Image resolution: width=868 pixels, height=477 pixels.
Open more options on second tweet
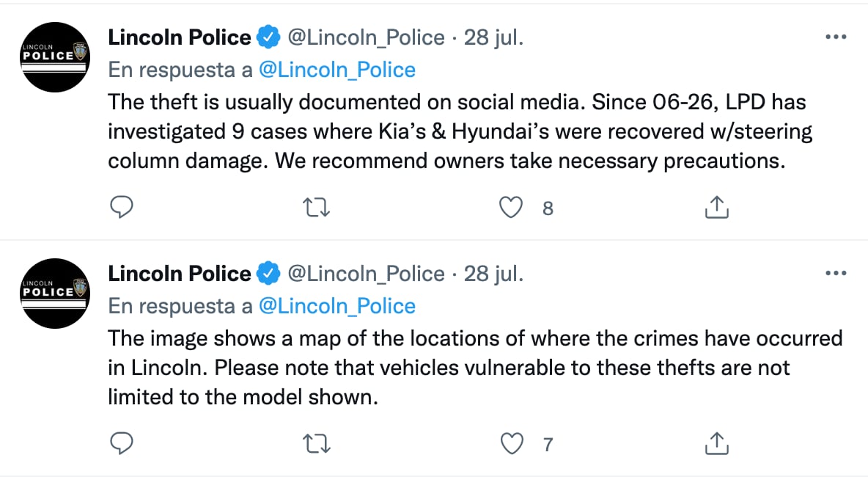(836, 274)
